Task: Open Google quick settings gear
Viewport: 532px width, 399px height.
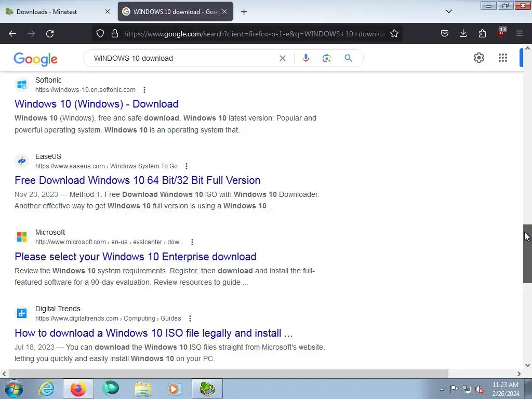Action: 478,58
